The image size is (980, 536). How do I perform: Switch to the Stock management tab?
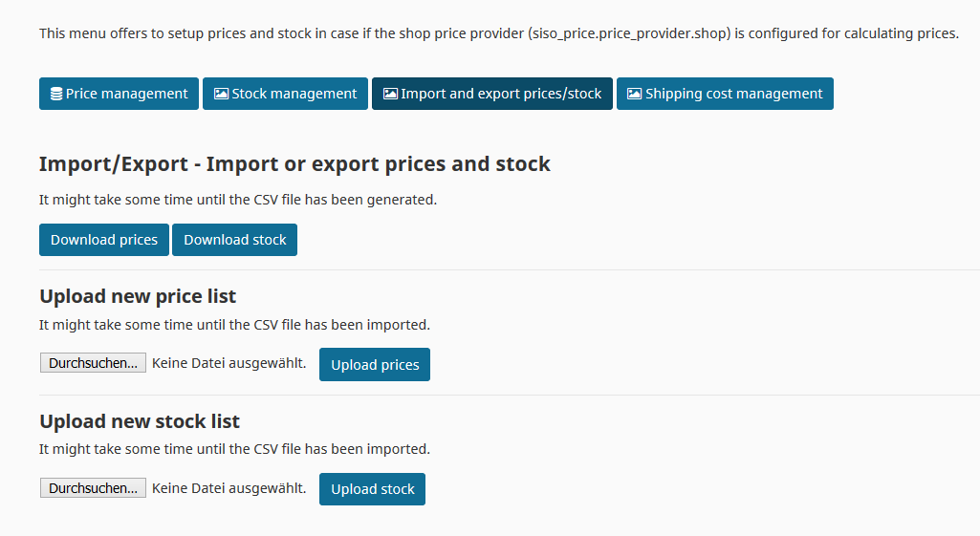pyautogui.click(x=285, y=94)
